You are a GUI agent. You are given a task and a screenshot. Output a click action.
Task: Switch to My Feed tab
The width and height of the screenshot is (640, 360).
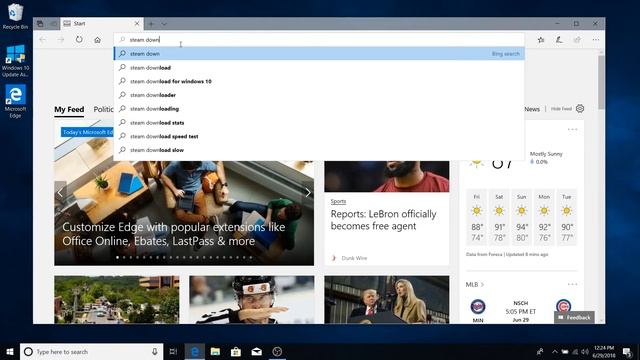[69, 109]
